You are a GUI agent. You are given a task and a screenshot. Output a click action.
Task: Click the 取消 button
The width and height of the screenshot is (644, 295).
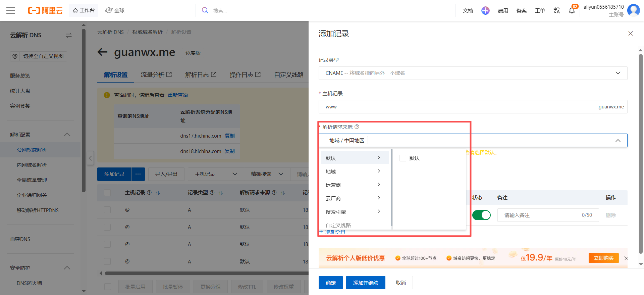coord(401,283)
